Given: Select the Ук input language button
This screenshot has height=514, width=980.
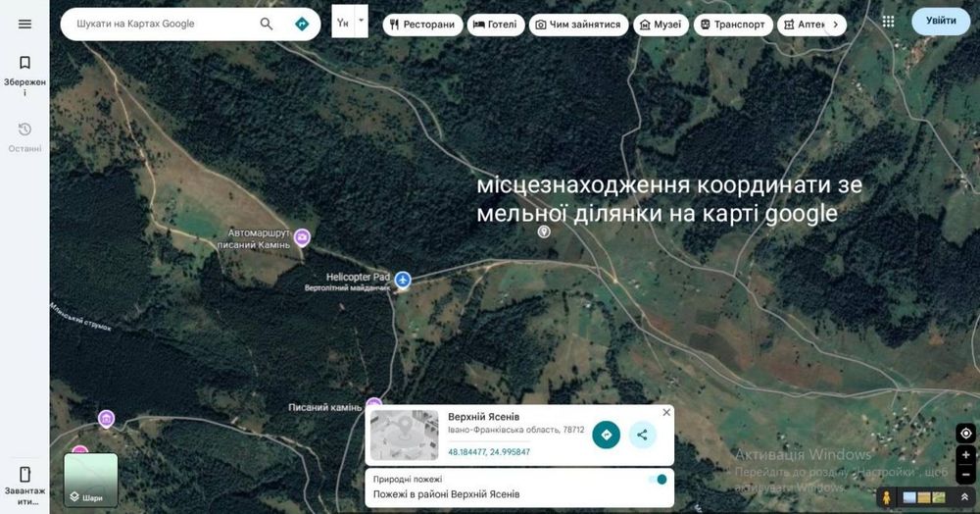Looking at the screenshot, I should pyautogui.click(x=342, y=22).
